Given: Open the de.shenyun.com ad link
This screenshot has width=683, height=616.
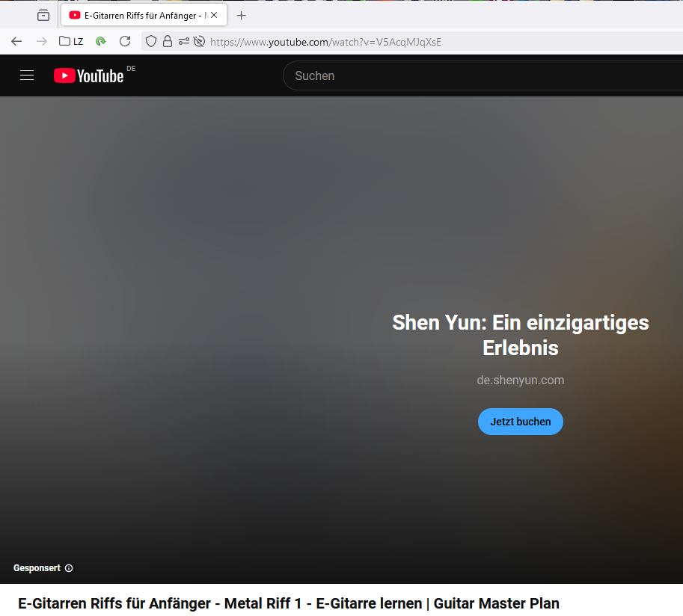Looking at the screenshot, I should click(521, 380).
